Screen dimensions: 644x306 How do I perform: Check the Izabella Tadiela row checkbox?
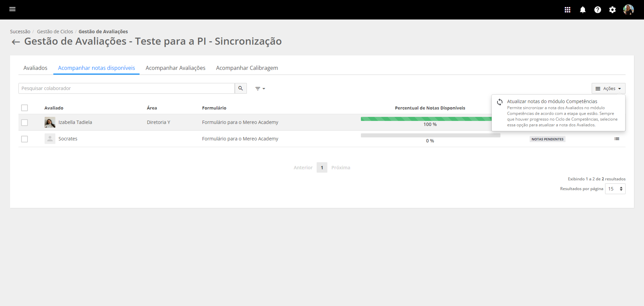[x=24, y=122]
